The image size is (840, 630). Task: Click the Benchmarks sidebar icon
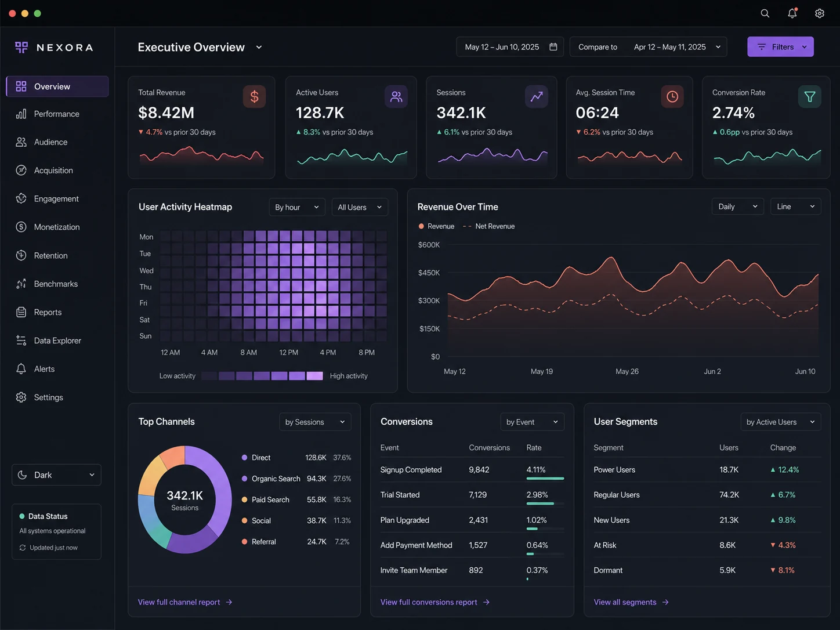click(x=21, y=284)
